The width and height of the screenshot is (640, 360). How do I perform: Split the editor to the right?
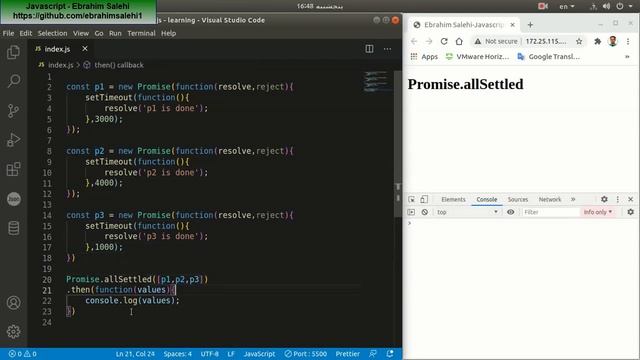pyautogui.click(x=369, y=49)
